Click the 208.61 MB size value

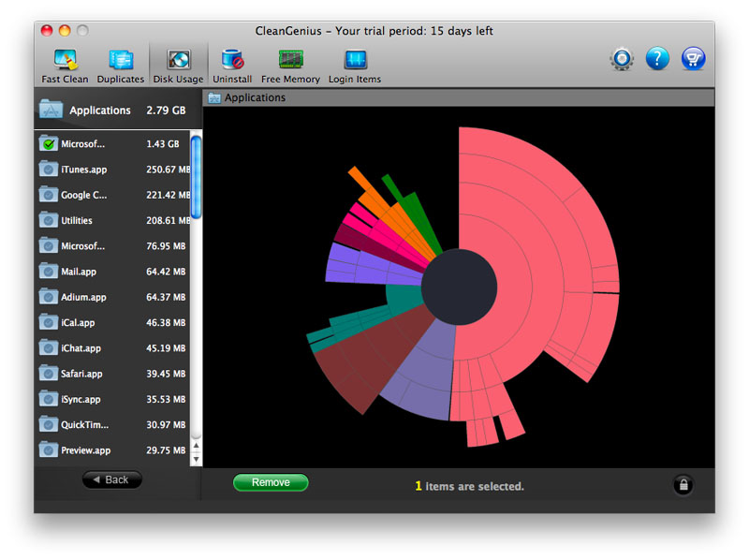click(169, 221)
